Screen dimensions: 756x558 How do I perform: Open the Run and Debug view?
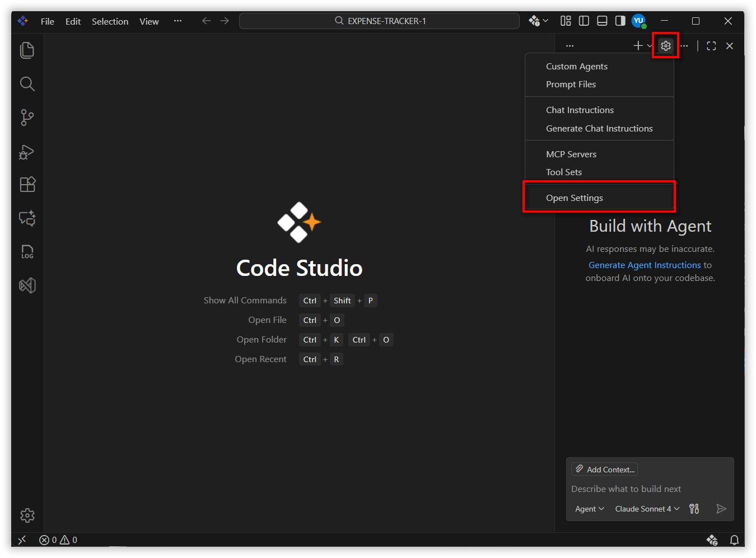coord(27,152)
